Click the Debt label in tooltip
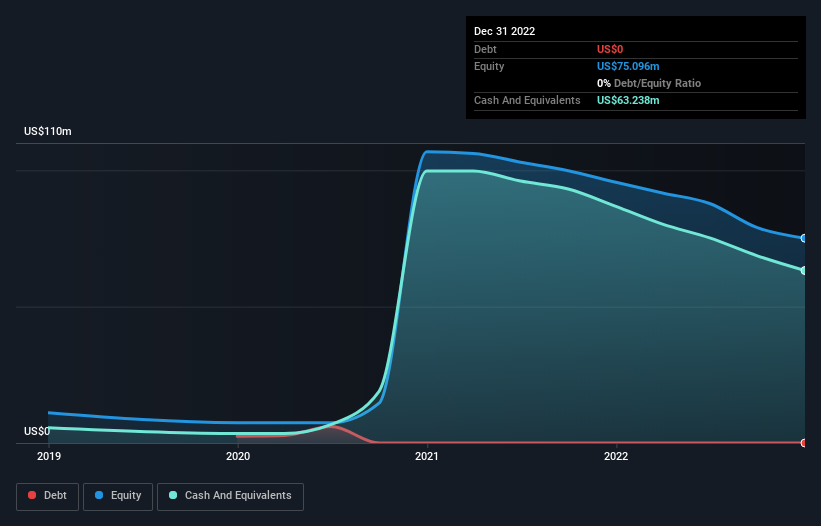The width and height of the screenshot is (821, 526). (x=485, y=49)
